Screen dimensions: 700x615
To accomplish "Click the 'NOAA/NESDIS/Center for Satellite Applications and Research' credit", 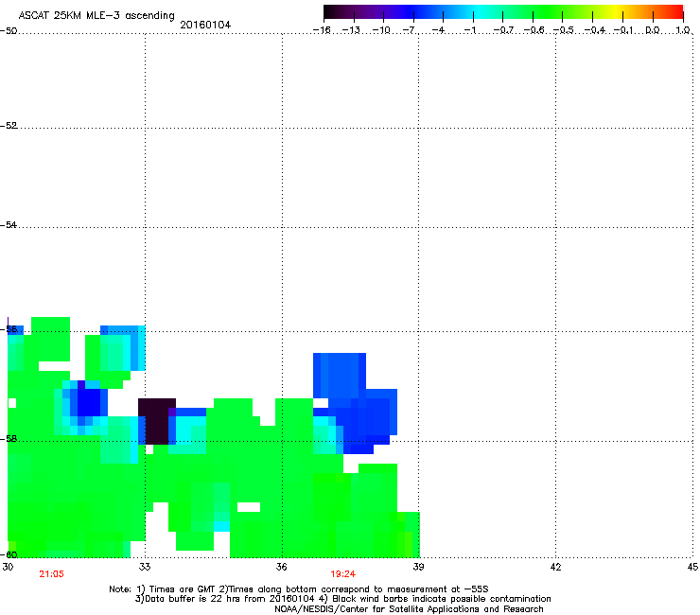I will 409,608.
